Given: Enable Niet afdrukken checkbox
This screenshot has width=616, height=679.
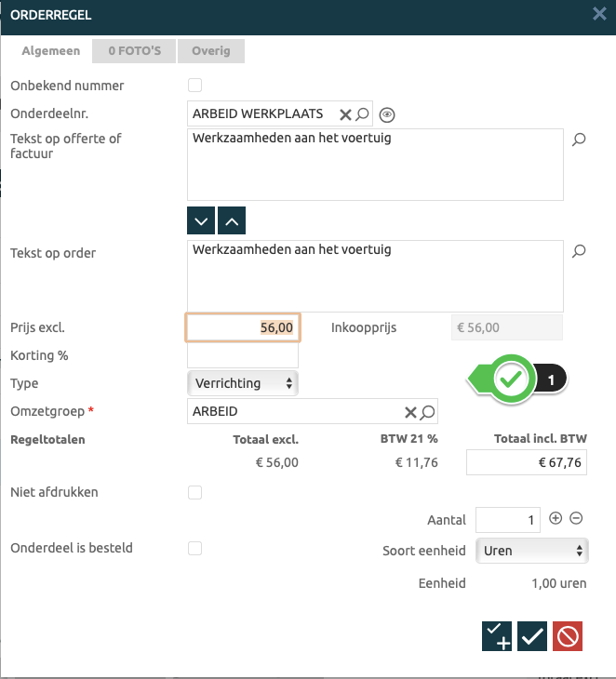Looking at the screenshot, I should 195,492.
